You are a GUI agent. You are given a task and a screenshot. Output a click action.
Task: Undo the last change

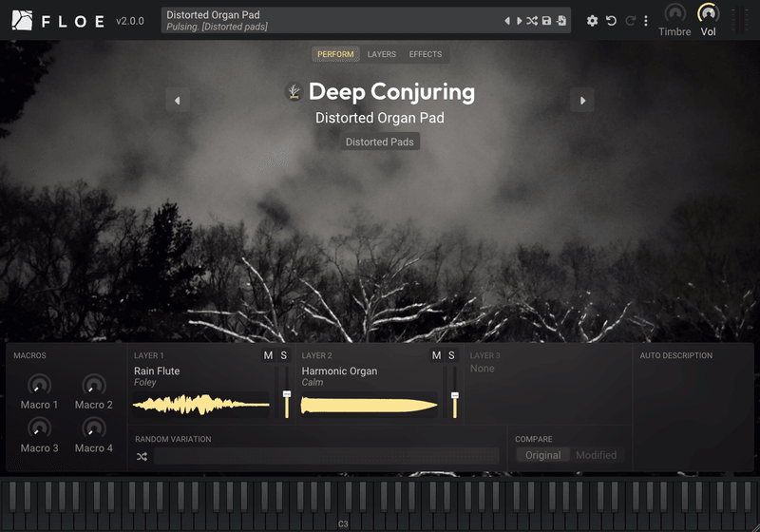(x=611, y=21)
